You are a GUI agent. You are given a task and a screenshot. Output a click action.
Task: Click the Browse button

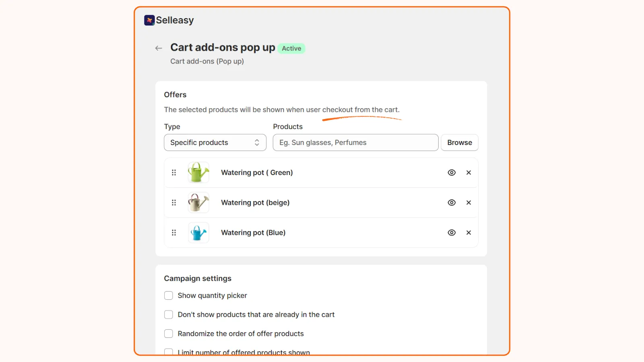459,142
